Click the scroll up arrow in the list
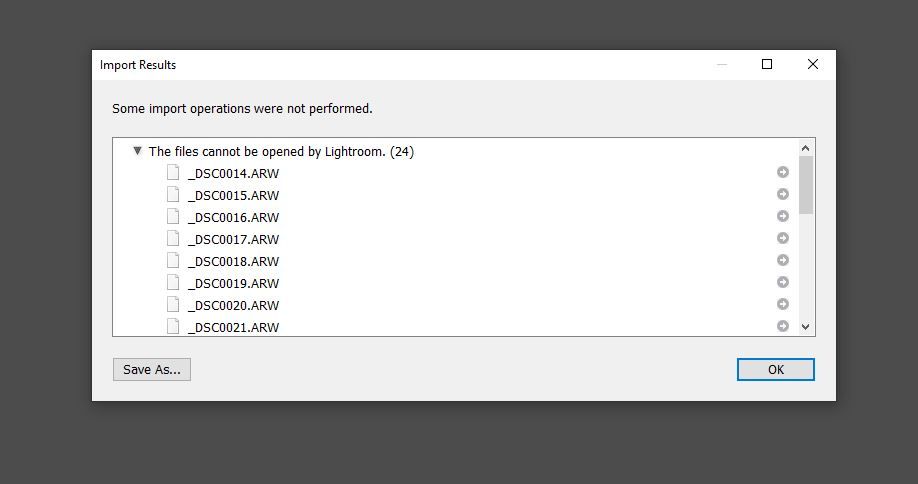The width and height of the screenshot is (918, 484). pos(806,148)
